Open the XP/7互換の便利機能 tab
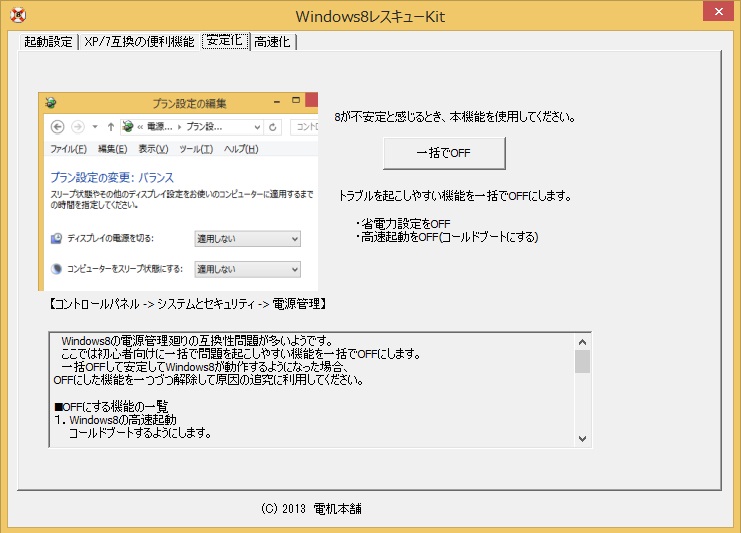 pos(139,42)
